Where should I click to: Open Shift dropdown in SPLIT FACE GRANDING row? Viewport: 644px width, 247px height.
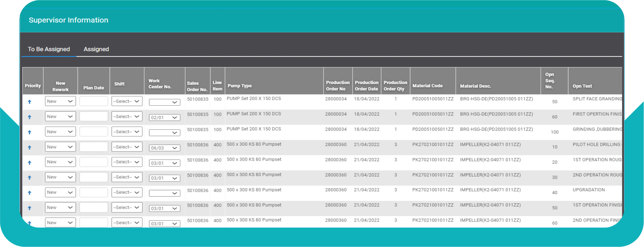click(x=127, y=101)
